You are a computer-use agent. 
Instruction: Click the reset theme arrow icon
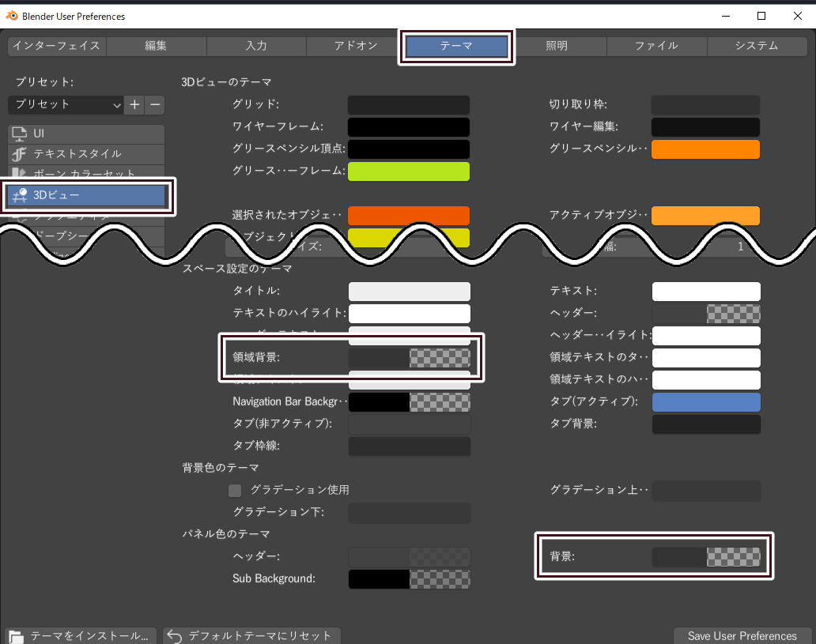pyautogui.click(x=175, y=636)
